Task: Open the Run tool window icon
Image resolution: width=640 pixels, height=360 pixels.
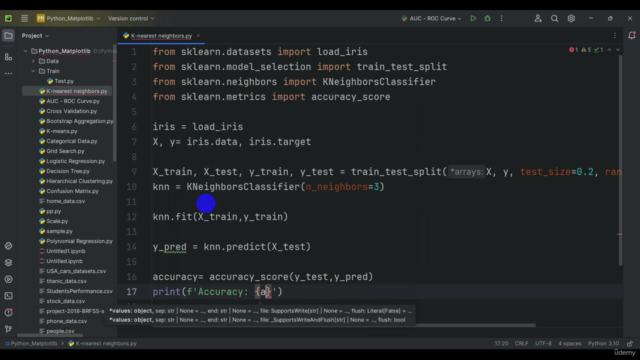Action: 8,279
